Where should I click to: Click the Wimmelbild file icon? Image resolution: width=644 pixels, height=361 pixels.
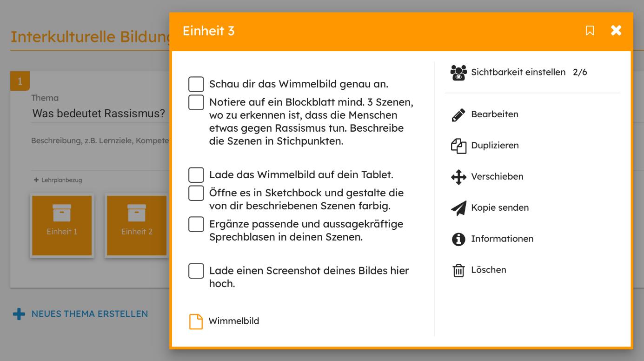tap(196, 321)
